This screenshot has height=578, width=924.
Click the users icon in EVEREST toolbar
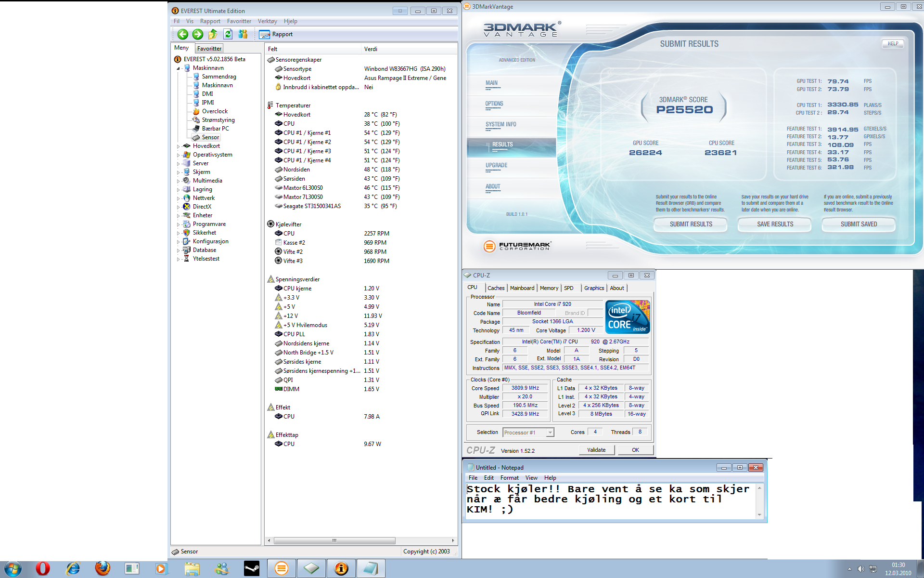[x=243, y=34]
